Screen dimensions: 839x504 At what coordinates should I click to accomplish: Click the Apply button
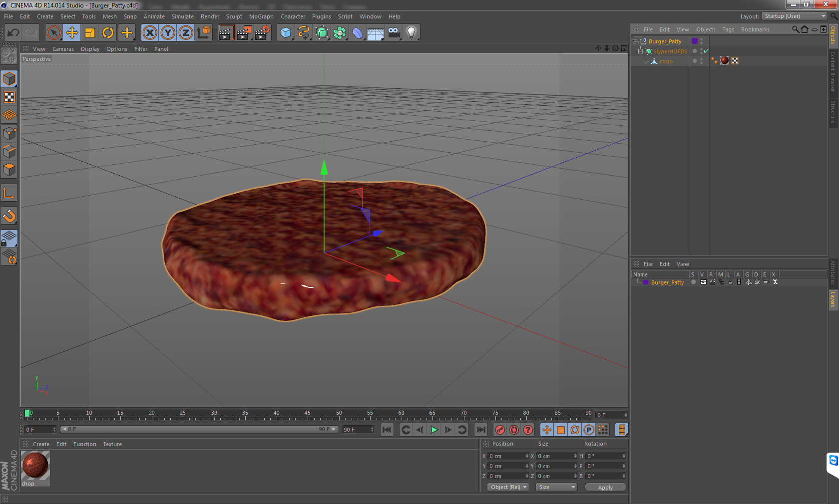point(605,488)
